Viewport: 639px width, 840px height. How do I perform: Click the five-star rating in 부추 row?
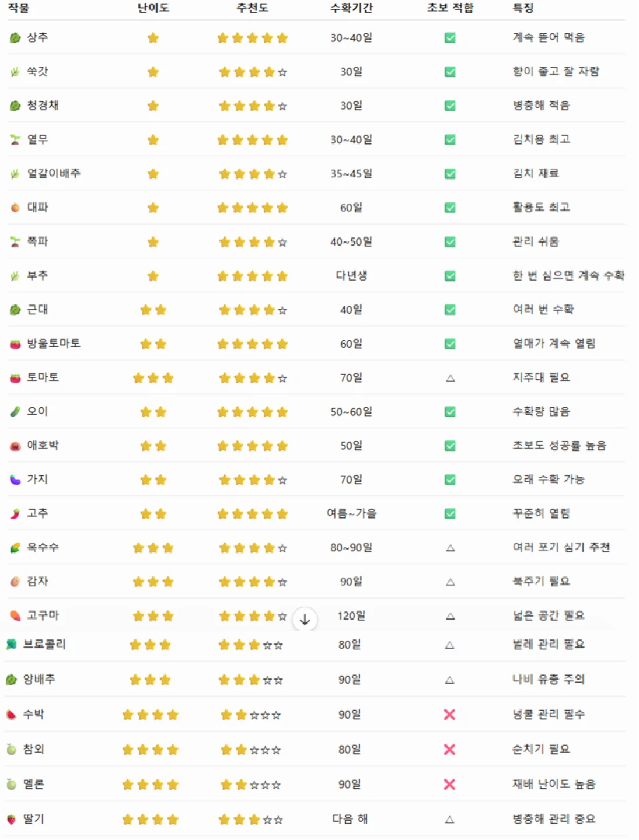pos(252,276)
